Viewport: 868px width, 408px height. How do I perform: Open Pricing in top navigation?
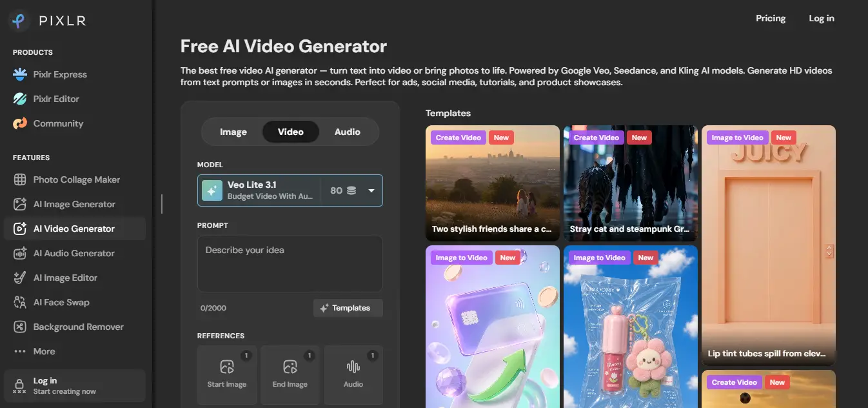click(x=771, y=18)
